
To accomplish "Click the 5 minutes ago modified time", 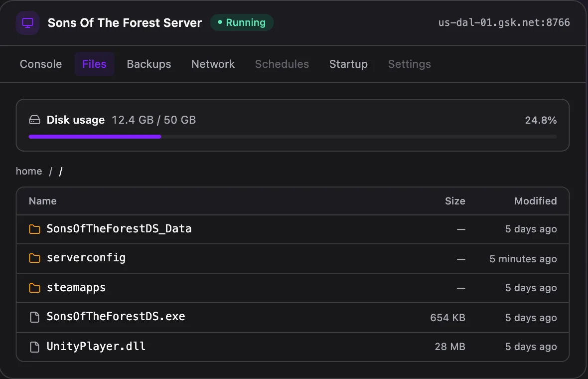I will pos(523,259).
